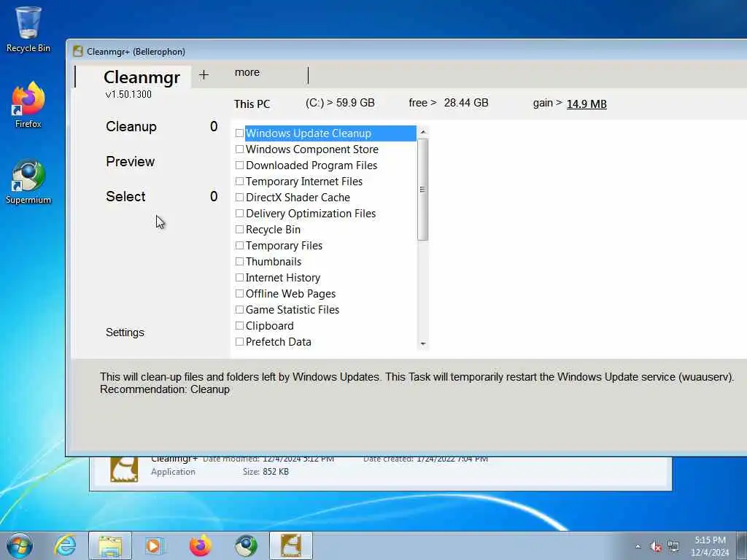
Task: Click the v1.50.1300 version text
Action: coord(128,94)
